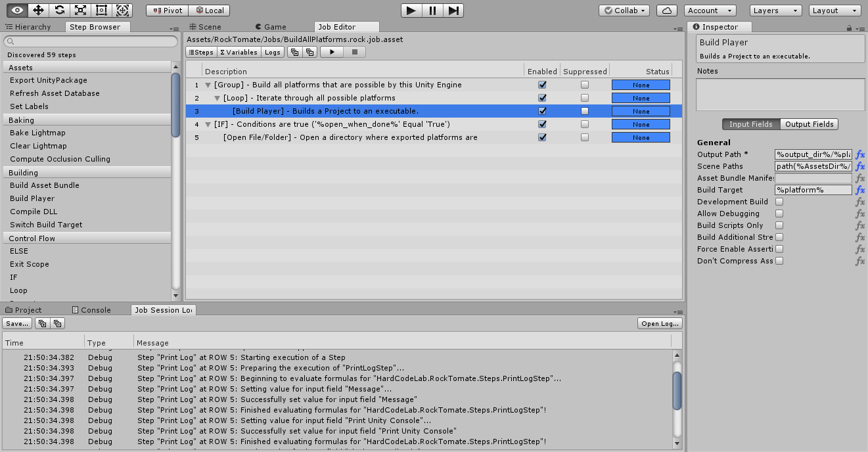Click the Step Browser search field

[91, 41]
